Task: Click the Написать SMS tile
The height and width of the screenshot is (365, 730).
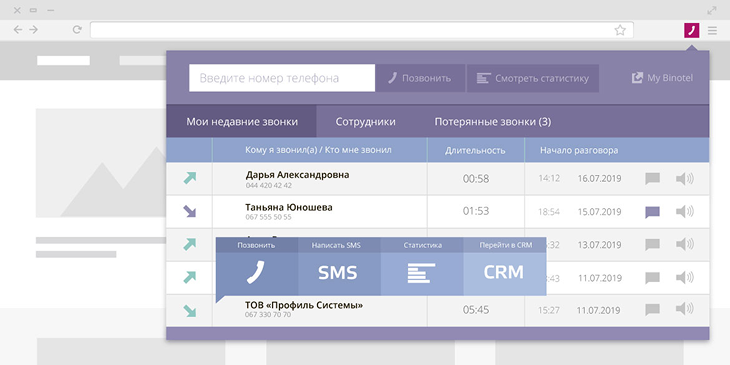Action: (339, 266)
